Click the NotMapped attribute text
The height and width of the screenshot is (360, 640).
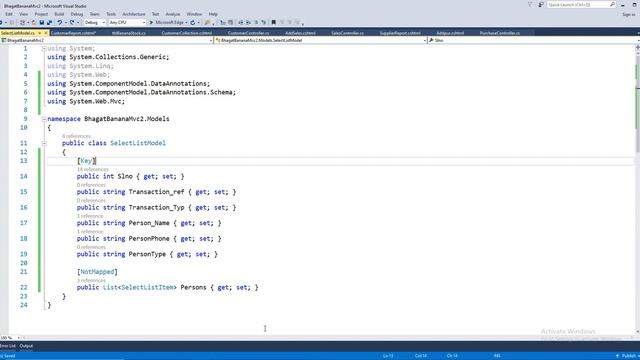[x=97, y=272]
